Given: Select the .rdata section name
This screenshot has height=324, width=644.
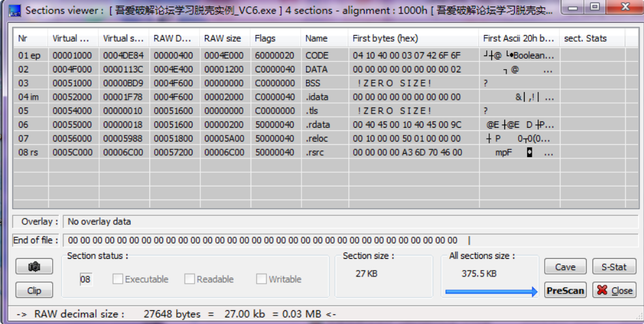Looking at the screenshot, I should tap(318, 125).
